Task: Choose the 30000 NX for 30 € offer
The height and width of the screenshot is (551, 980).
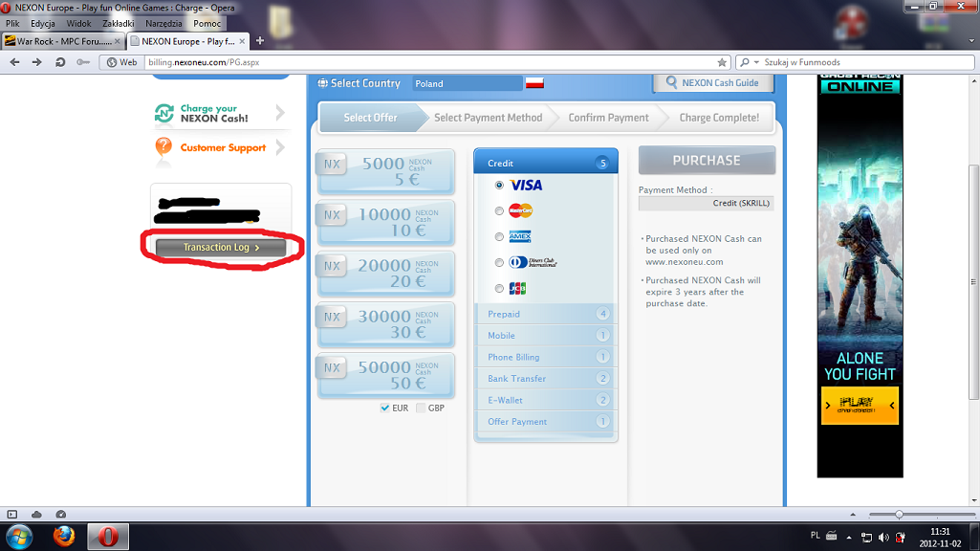Action: tap(385, 324)
